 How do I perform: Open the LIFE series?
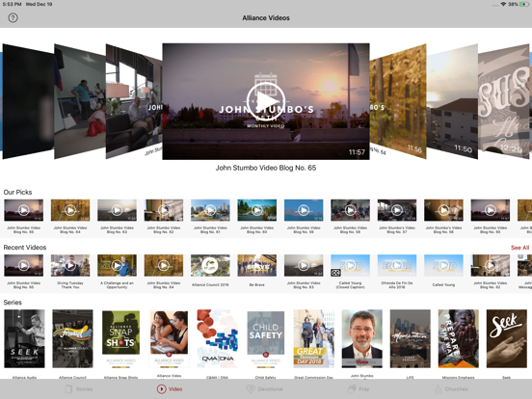click(411, 338)
